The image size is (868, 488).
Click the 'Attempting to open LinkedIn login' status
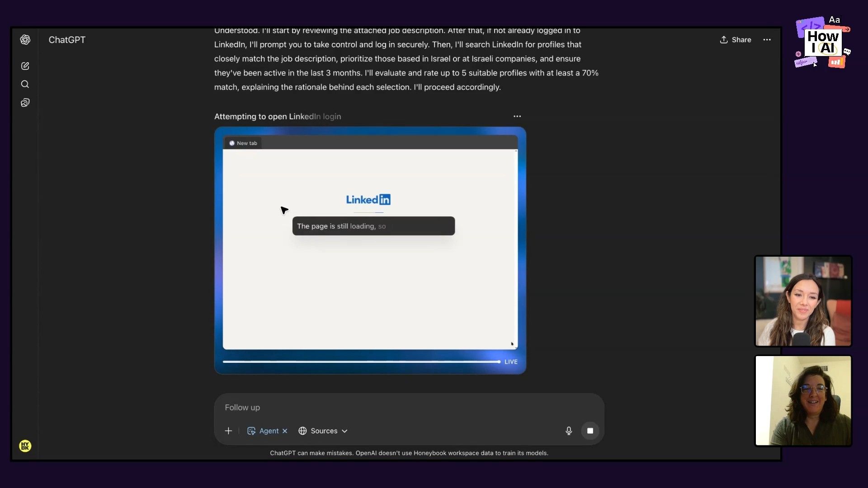[x=278, y=117]
